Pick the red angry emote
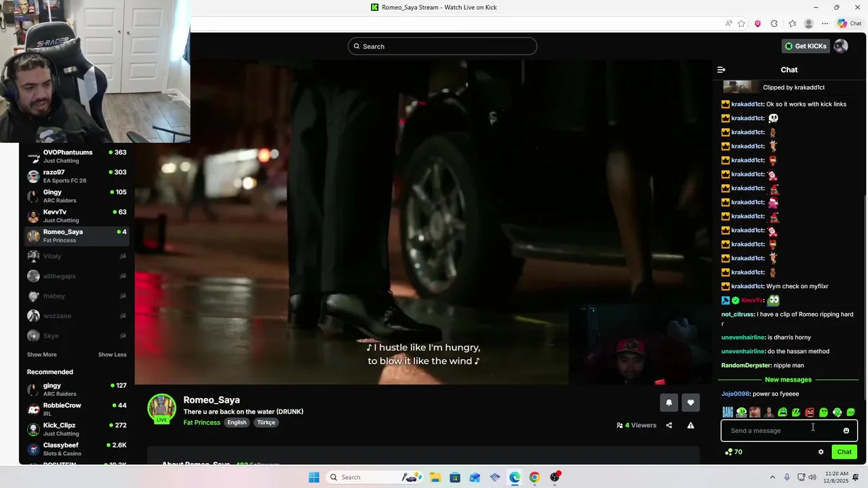868x488 pixels. [810, 412]
